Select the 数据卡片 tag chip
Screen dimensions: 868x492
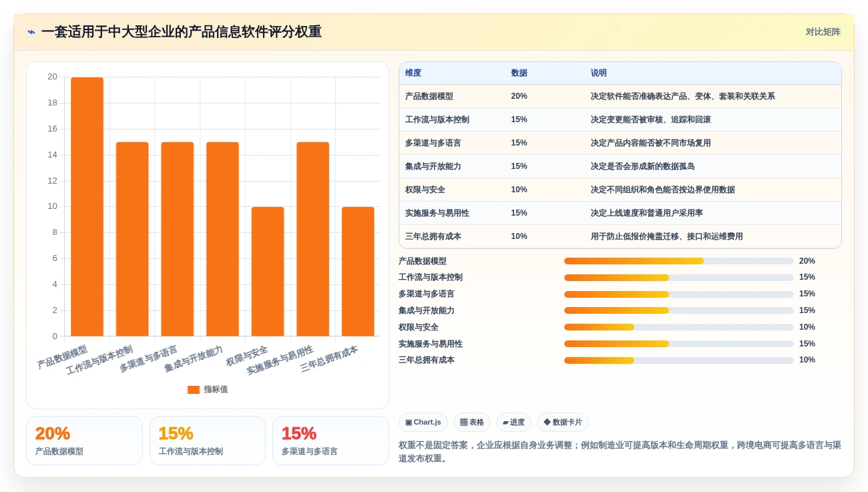(x=562, y=422)
